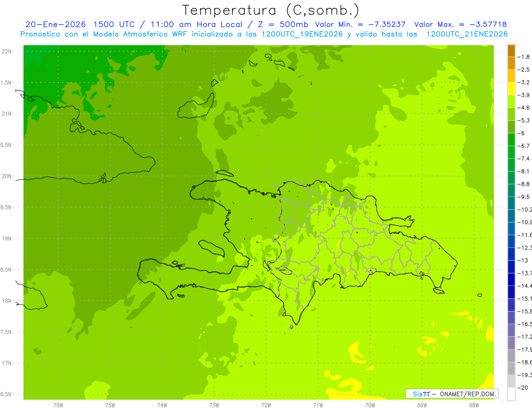Click the 72W longitude axis label

266,405
